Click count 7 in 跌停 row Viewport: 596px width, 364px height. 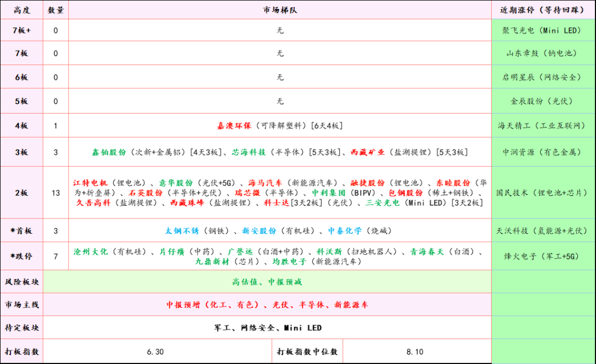pyautogui.click(x=56, y=256)
